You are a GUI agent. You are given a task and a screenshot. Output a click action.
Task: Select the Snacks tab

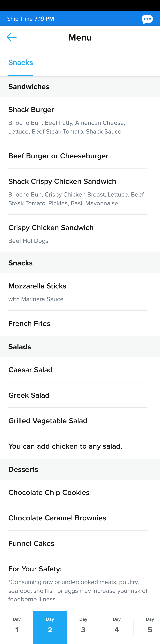[21, 62]
